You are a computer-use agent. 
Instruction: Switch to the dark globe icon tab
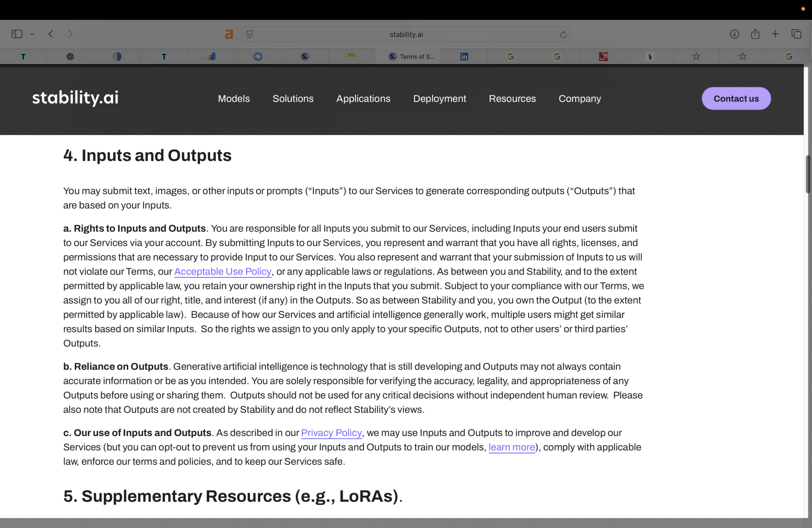pyautogui.click(x=117, y=57)
